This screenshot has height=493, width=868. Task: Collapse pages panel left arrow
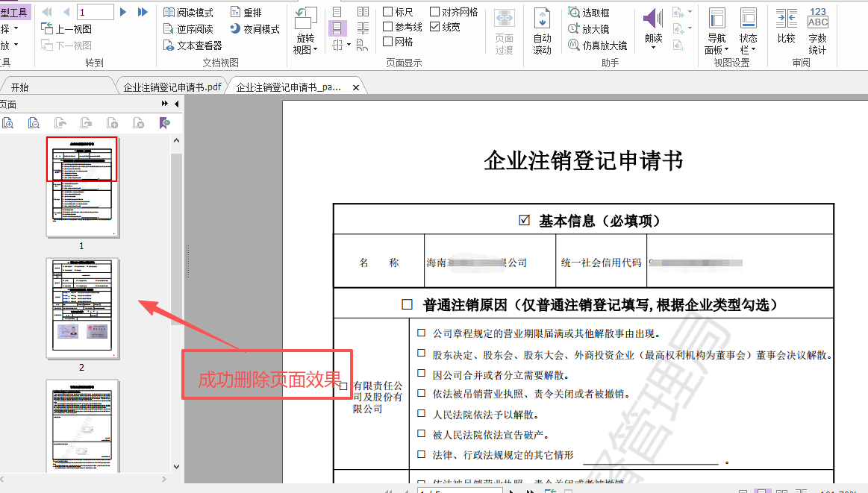pyautogui.click(x=177, y=104)
